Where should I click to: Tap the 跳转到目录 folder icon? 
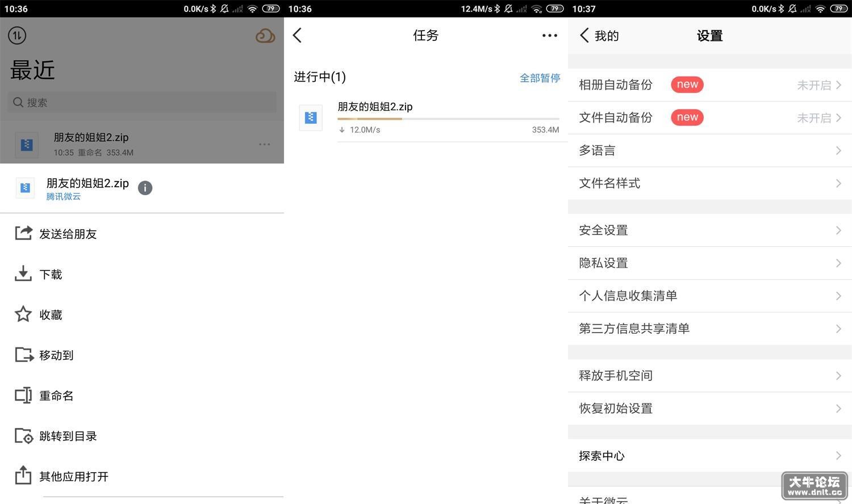point(24,436)
